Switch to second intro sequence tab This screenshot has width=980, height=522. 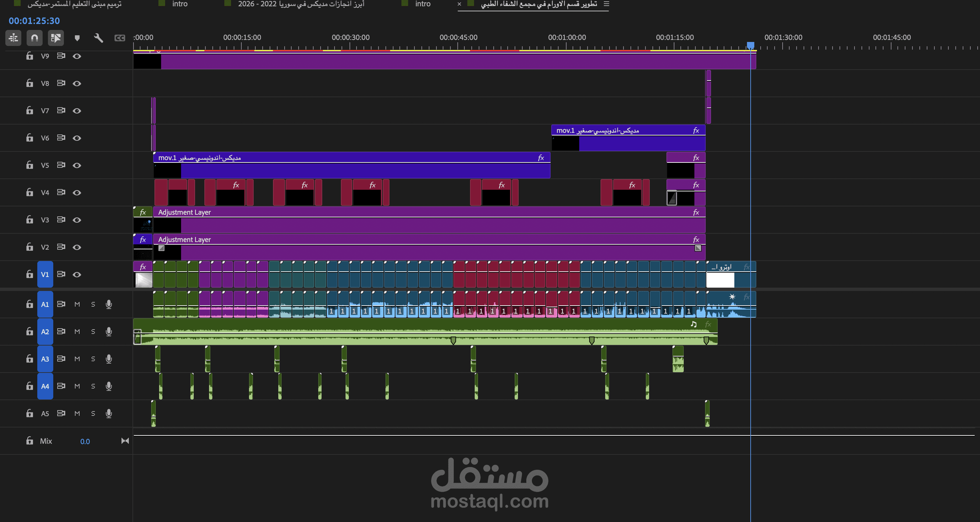[423, 4]
